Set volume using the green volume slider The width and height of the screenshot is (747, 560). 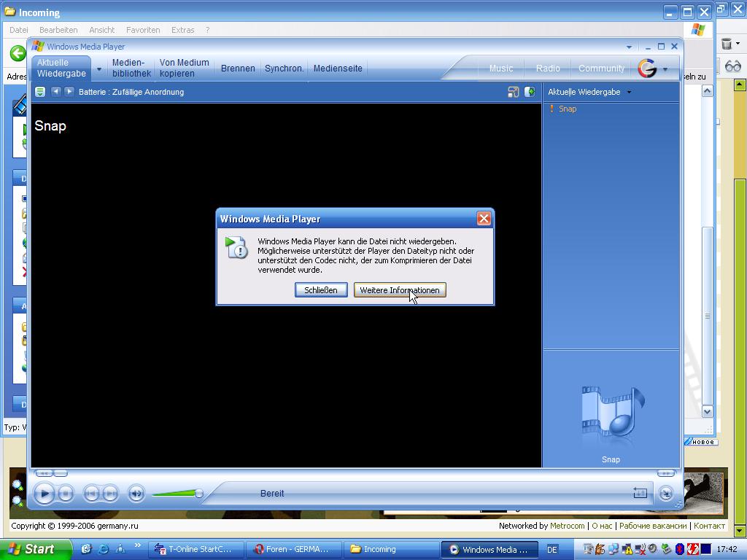[x=177, y=494]
